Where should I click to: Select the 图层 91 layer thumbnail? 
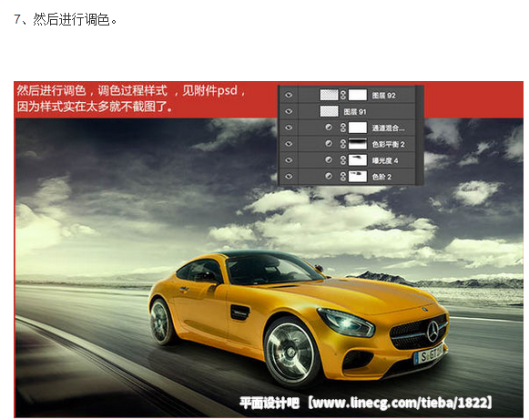point(329,111)
